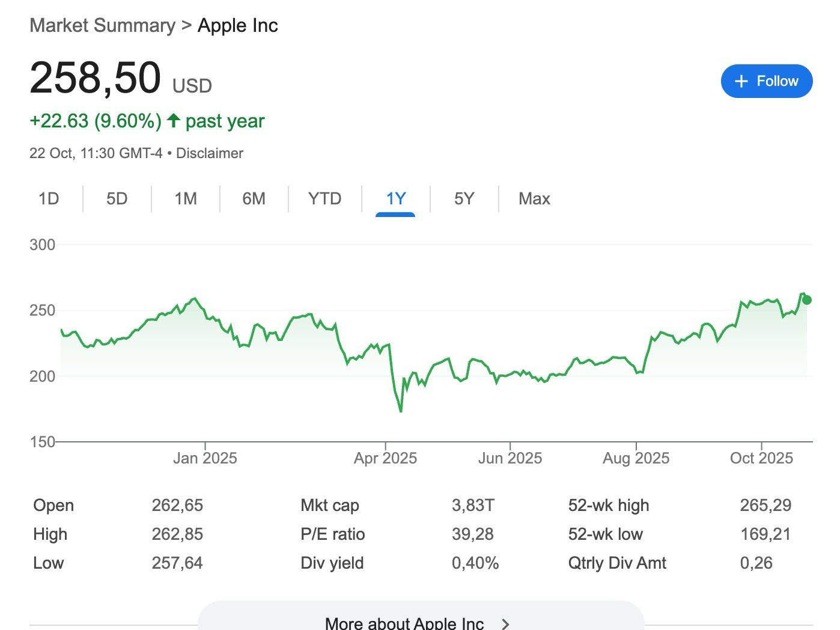
Task: Switch to the 1D chart range
Action: pos(49,198)
